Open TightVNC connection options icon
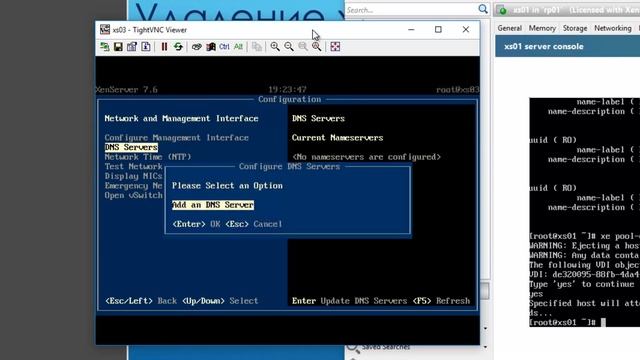The image size is (640, 360). click(x=132, y=47)
